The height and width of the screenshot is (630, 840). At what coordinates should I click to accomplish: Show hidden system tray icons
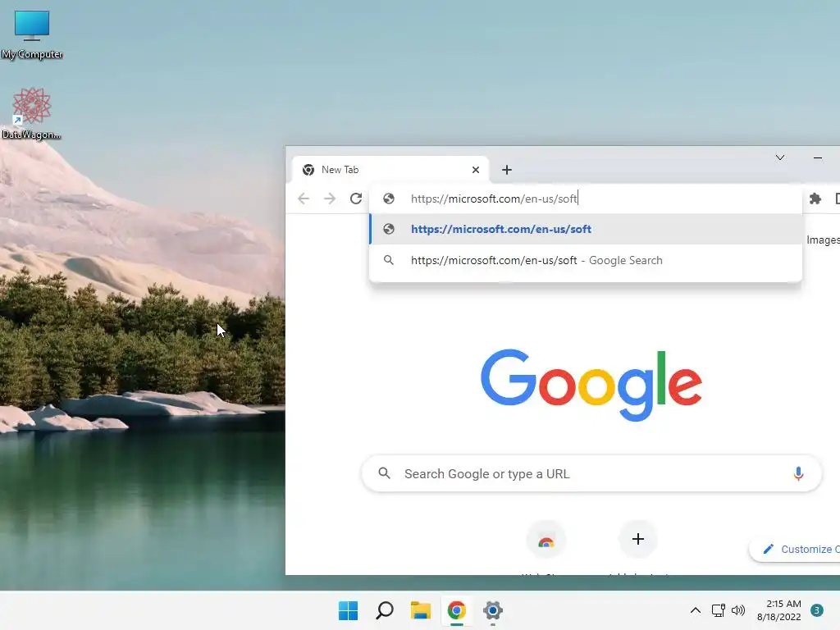(x=696, y=610)
